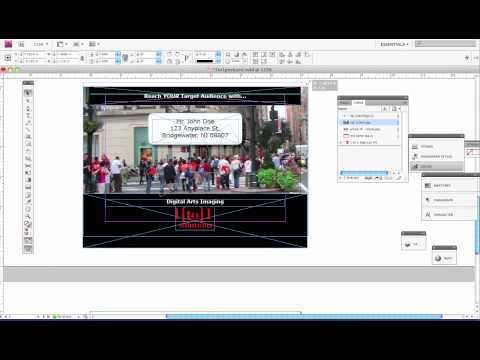This screenshot has width=480, height=360.
Task: Select the Free Transform tool
Action: 28,173
